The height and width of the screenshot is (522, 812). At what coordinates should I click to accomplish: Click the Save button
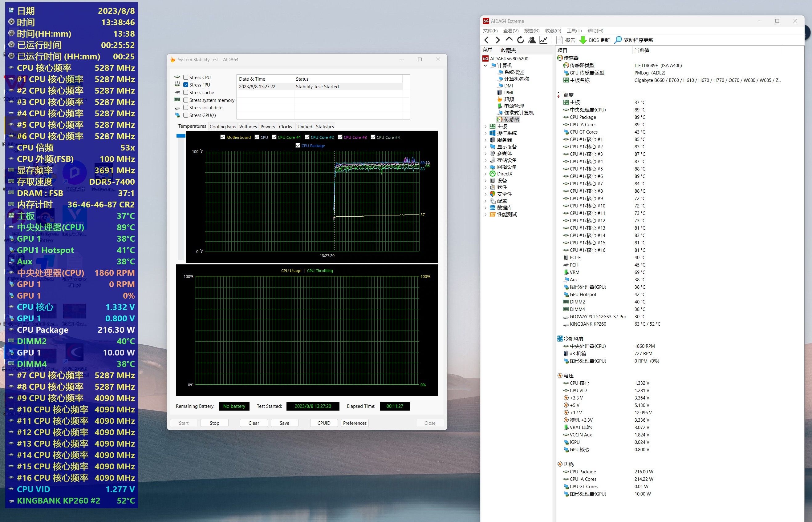click(284, 423)
